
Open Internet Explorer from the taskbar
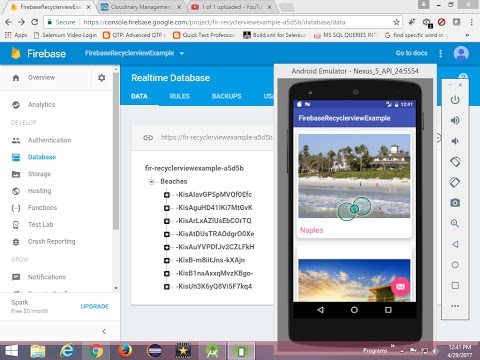click(x=67, y=351)
